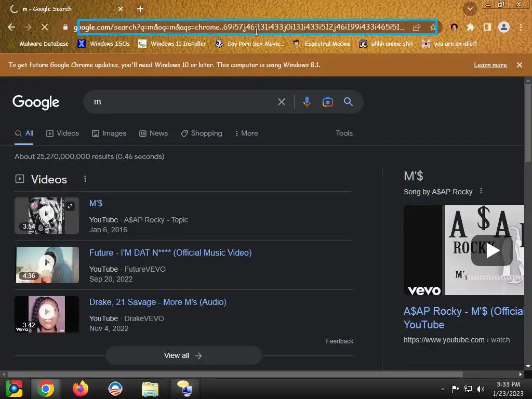Open the tab search dropdown arrow

[470, 9]
